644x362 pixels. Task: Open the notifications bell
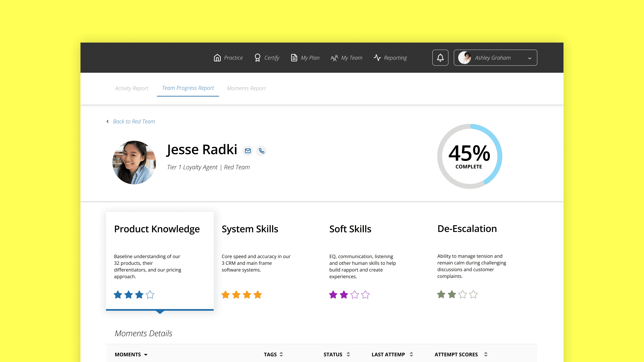coord(440,58)
